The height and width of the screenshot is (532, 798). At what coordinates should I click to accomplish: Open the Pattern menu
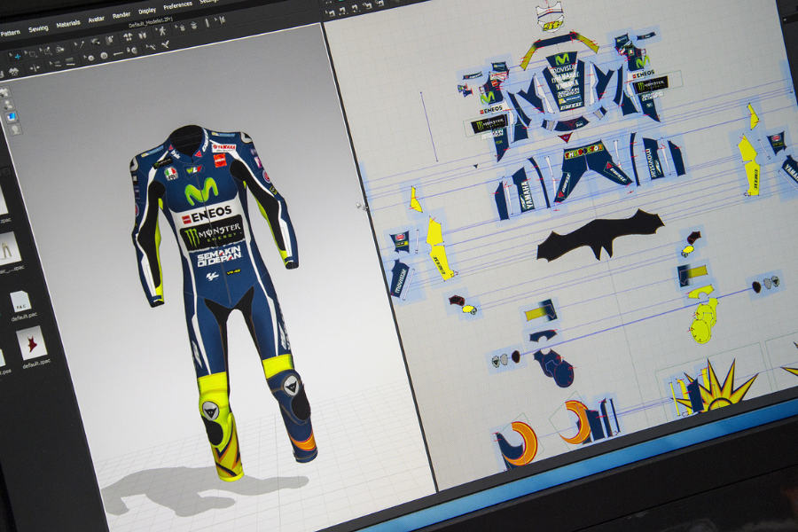click(x=10, y=33)
